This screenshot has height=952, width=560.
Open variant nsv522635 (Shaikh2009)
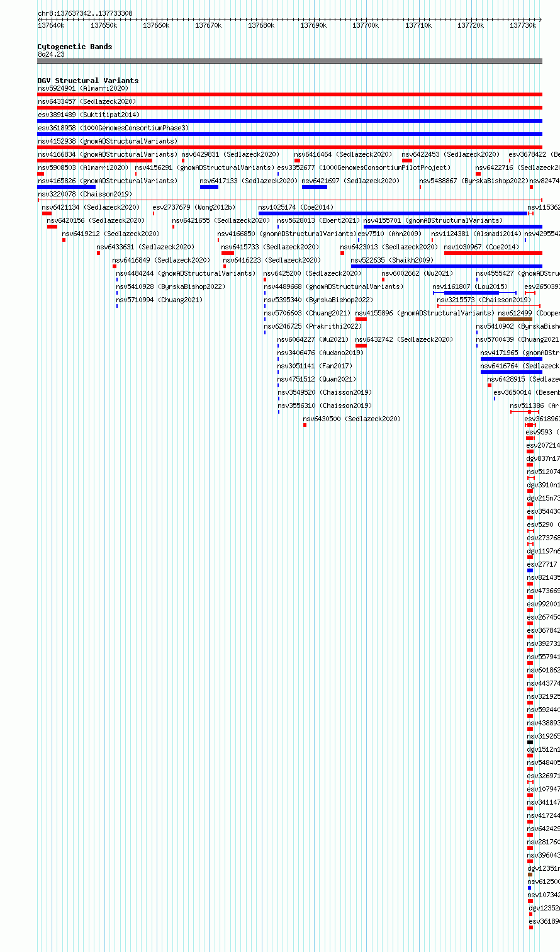[392, 260]
